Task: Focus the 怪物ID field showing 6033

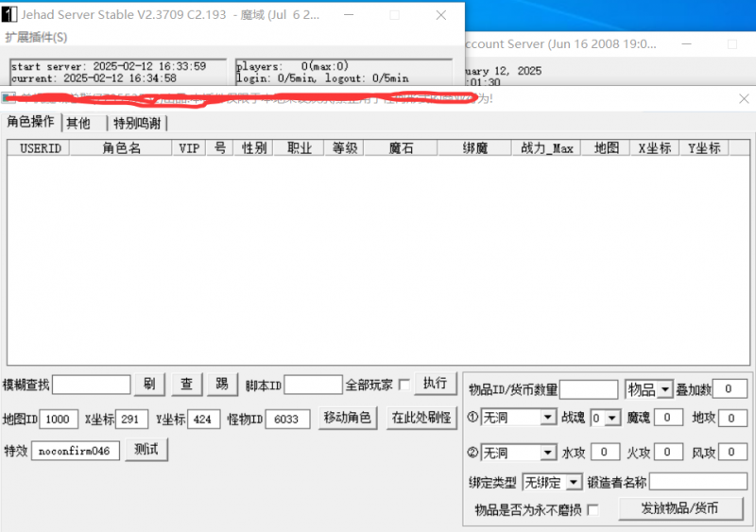Action: (287, 420)
